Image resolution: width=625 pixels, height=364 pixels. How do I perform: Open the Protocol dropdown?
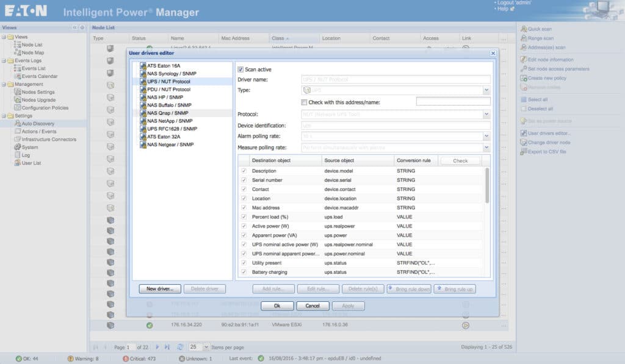[486, 114]
